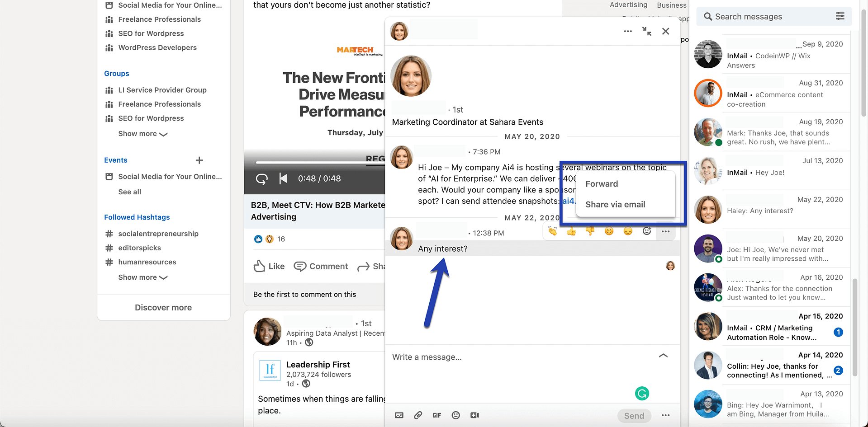Start a video meeting from the composer
Screen dimensions: 868x427
(x=474, y=415)
